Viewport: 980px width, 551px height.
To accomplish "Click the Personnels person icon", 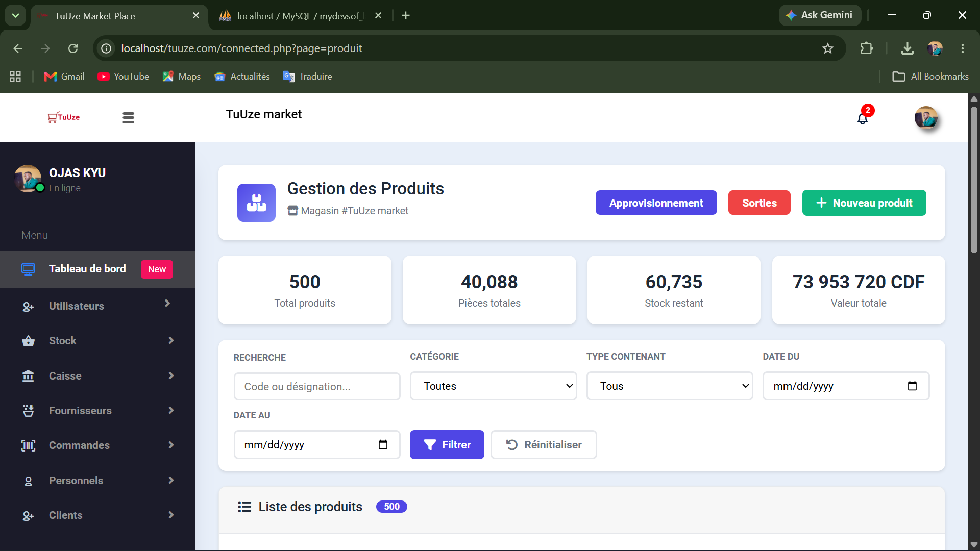I will [x=28, y=481].
